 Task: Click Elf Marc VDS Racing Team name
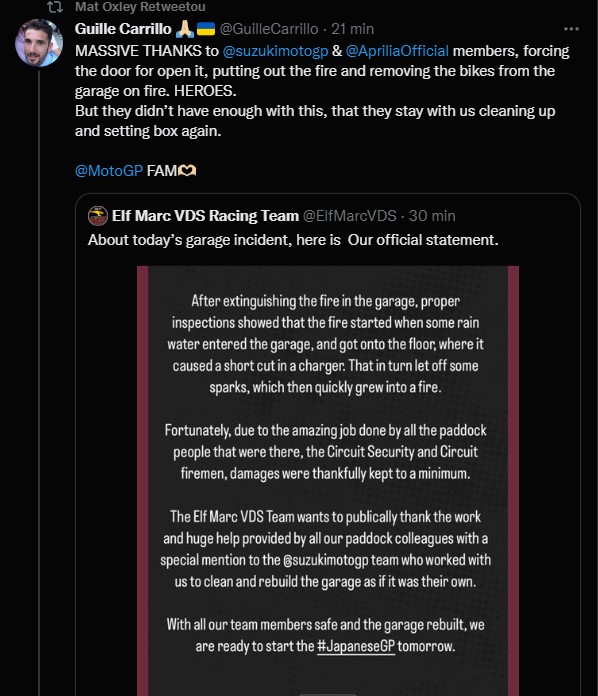(205, 216)
